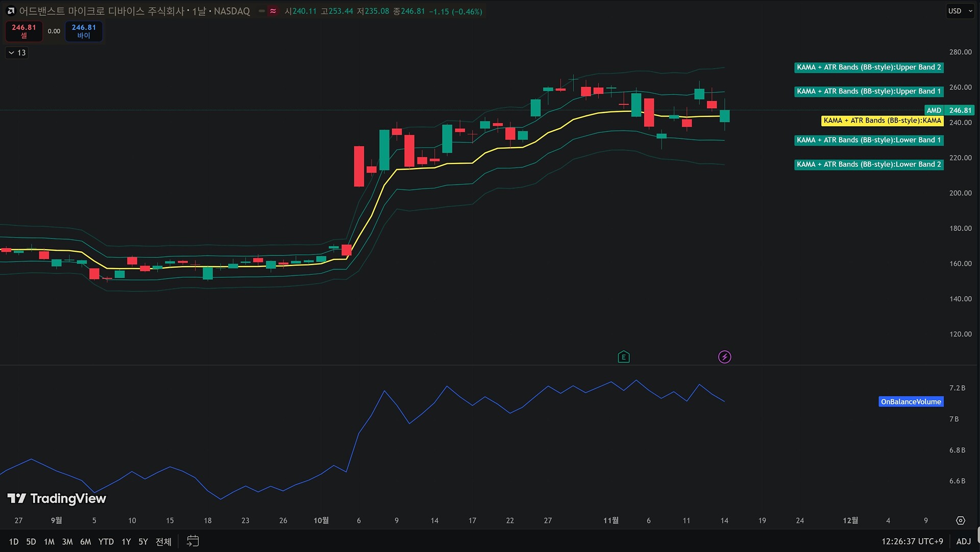Click the purple lightning event marker

724,357
